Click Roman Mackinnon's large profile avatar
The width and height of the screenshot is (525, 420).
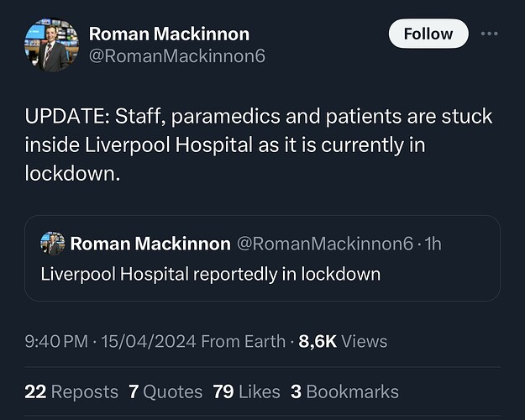(x=52, y=45)
